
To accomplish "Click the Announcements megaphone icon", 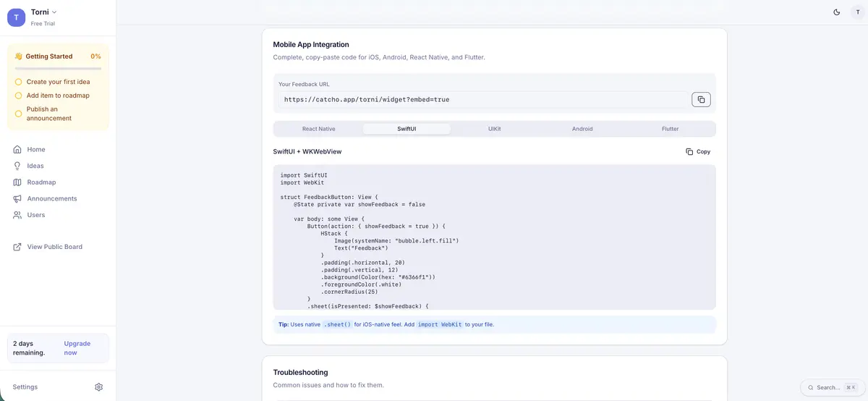I will [x=17, y=198].
